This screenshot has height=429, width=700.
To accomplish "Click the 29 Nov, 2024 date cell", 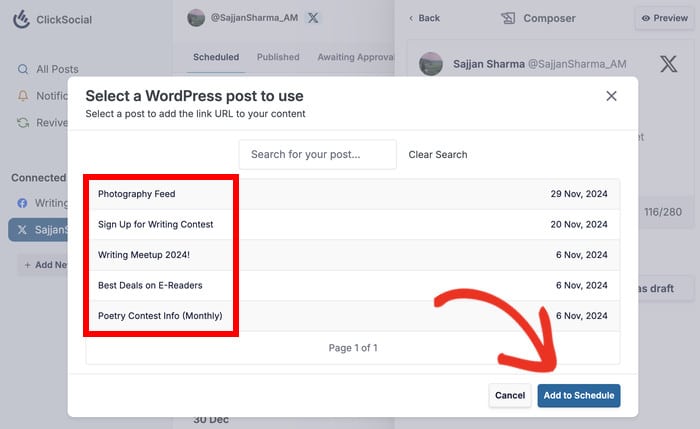I will tap(579, 194).
